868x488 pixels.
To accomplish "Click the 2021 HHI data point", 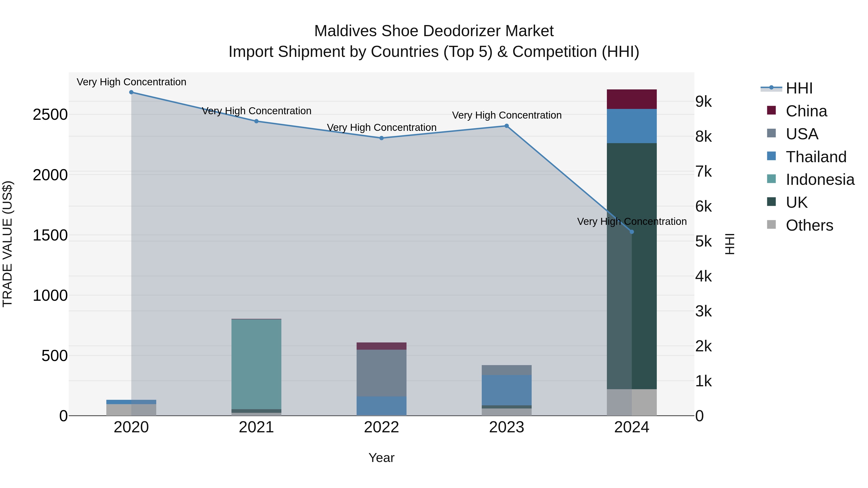I will [257, 121].
